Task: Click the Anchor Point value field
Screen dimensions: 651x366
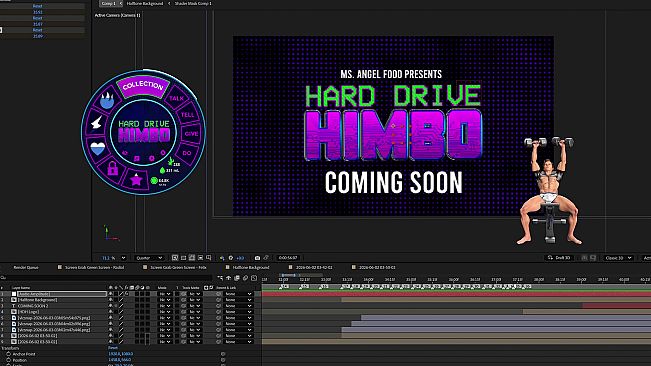Action: click(121, 354)
